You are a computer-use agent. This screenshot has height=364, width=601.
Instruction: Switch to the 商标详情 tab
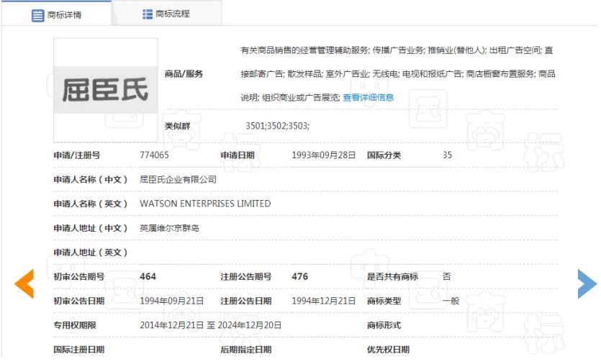click(x=56, y=14)
